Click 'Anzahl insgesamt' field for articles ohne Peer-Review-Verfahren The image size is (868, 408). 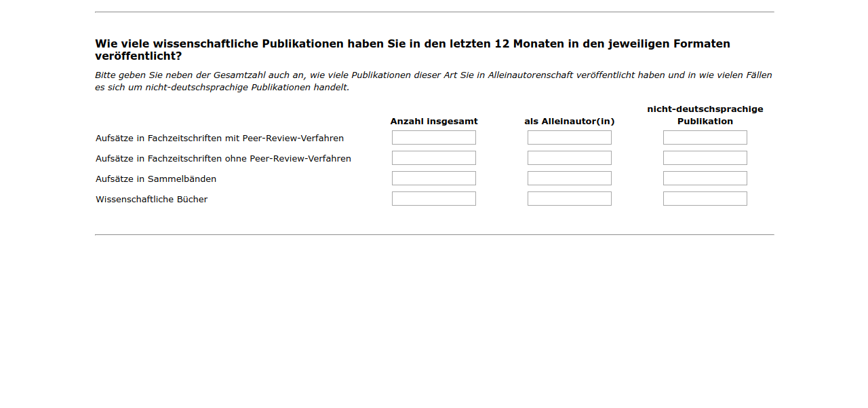click(434, 158)
